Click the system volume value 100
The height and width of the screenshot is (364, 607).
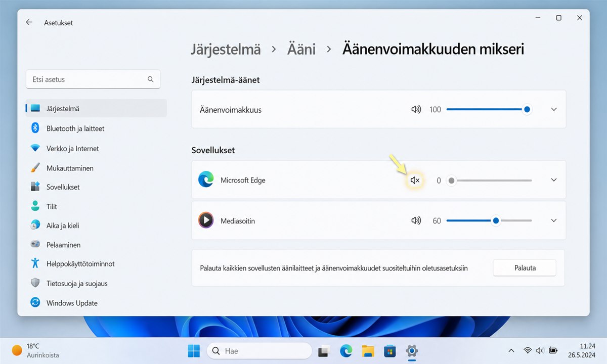click(435, 109)
